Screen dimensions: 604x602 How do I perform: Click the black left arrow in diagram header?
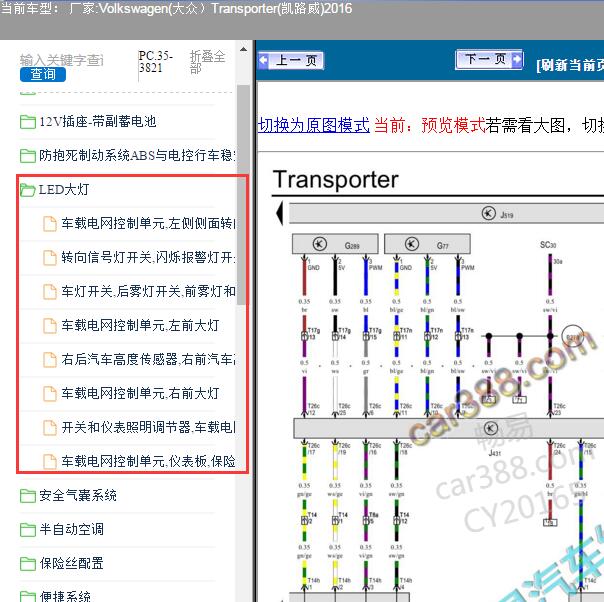click(x=280, y=213)
